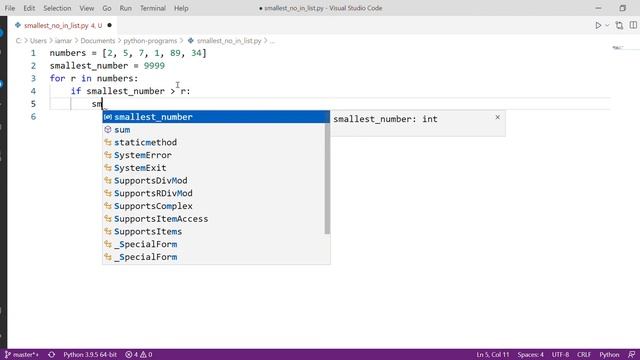The image size is (640, 360).
Task: Click the suggestion list scrollbar
Action: tap(327, 179)
